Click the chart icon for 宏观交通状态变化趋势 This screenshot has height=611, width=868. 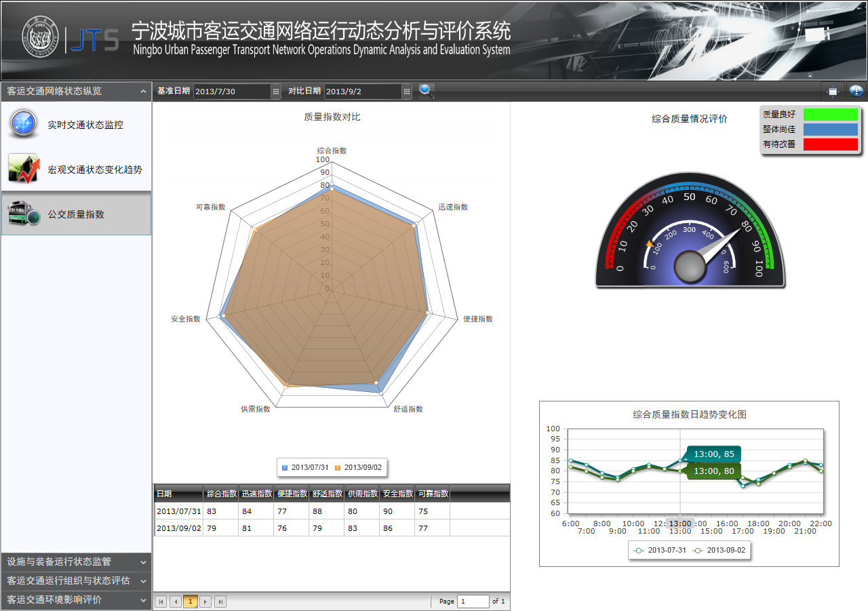click(x=23, y=169)
